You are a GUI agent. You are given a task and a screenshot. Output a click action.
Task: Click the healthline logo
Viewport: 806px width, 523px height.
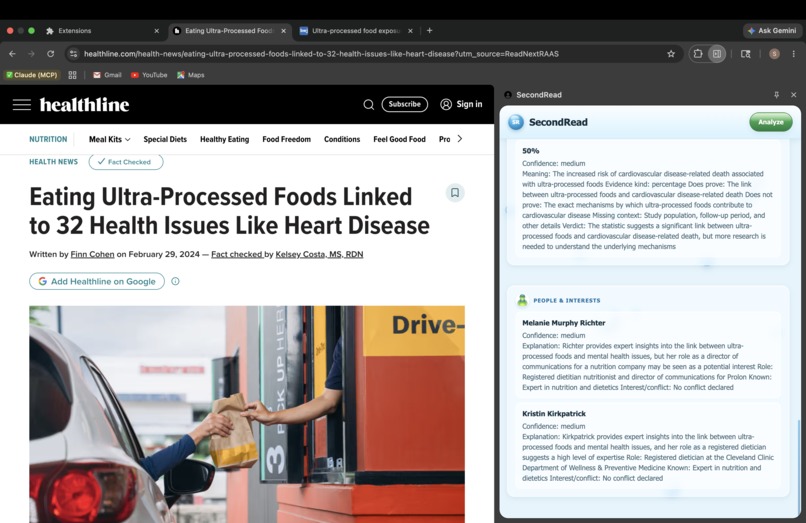point(84,104)
